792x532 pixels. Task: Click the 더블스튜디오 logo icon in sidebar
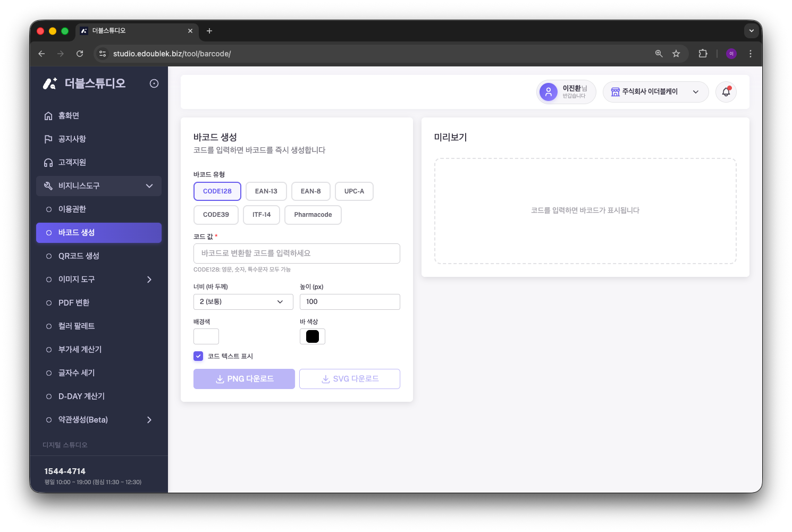click(50, 83)
